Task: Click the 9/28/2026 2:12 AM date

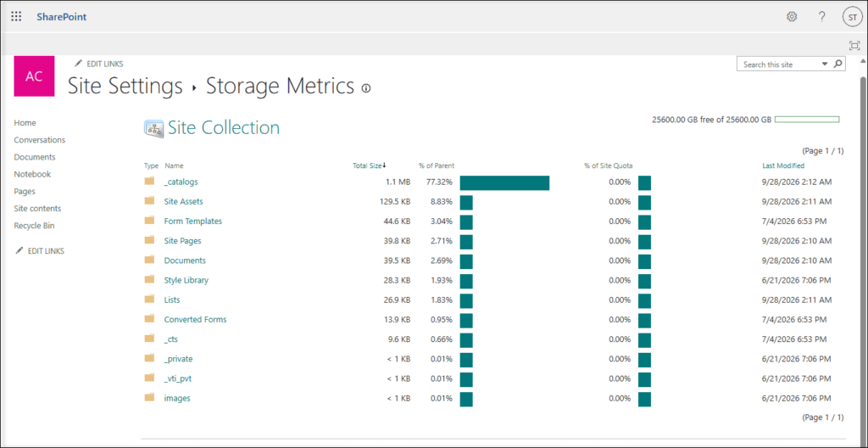Action: (x=797, y=182)
